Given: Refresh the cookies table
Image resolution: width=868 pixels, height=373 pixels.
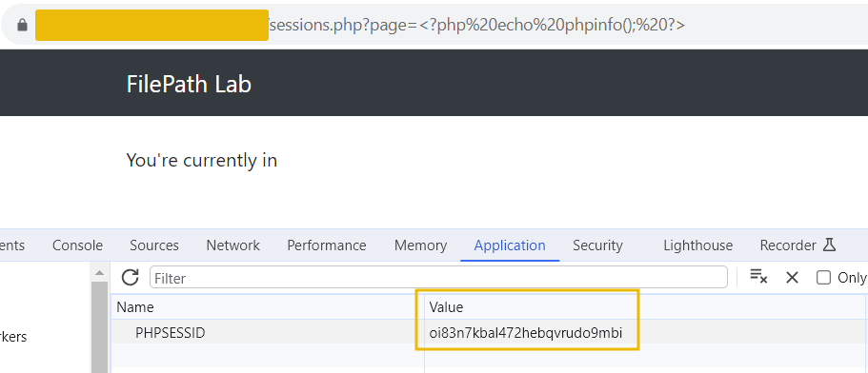Looking at the screenshot, I should (131, 278).
